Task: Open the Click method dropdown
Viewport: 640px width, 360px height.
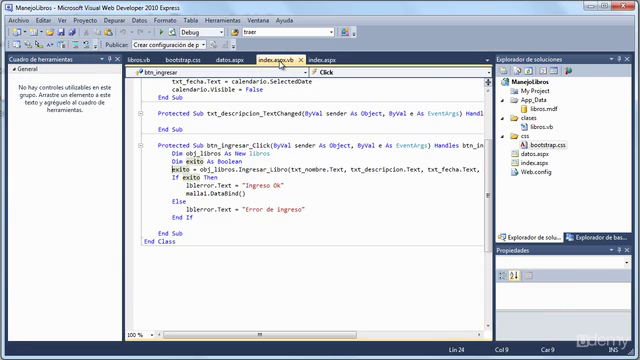Action: [x=489, y=72]
